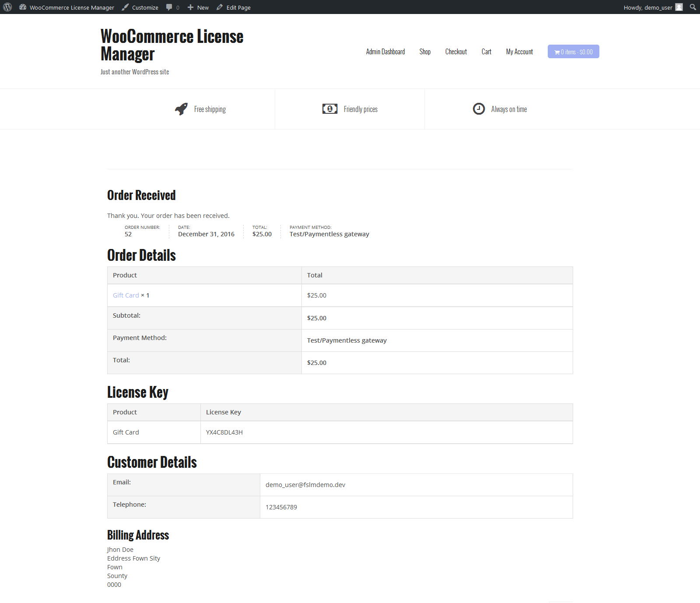The width and height of the screenshot is (700, 603).
Task: Open comments bubble in admin bar
Action: (x=173, y=7)
